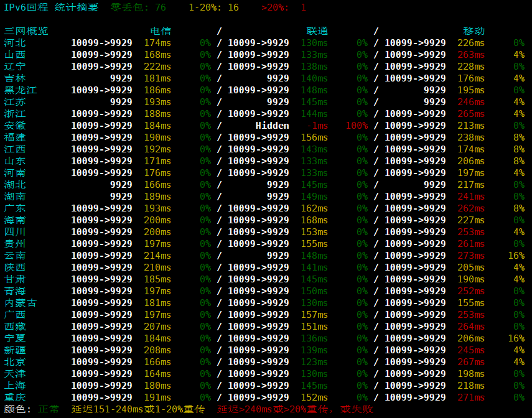The height and width of the screenshot is (418, 532).
Task: Click 263ms mobile latency in 山西 row
Action: [471, 55]
